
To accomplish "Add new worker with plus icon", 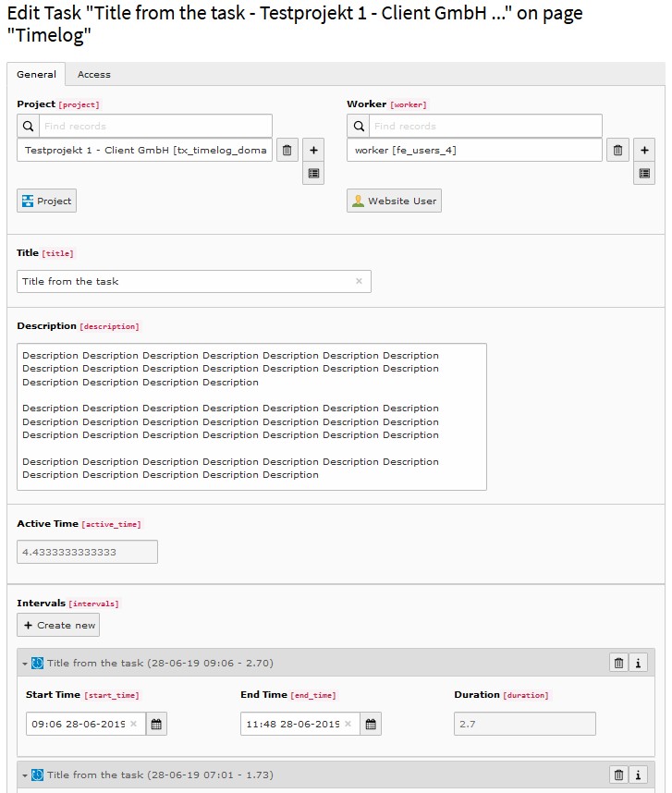I will click(644, 151).
